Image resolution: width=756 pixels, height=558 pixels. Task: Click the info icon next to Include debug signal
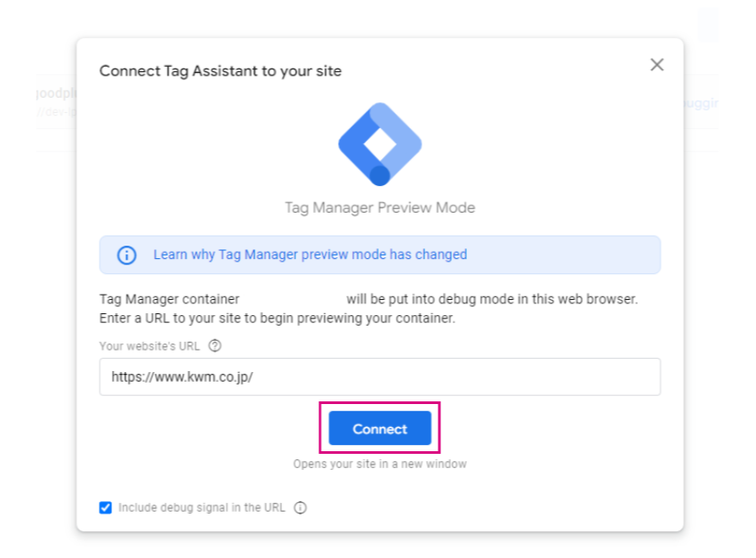301,507
